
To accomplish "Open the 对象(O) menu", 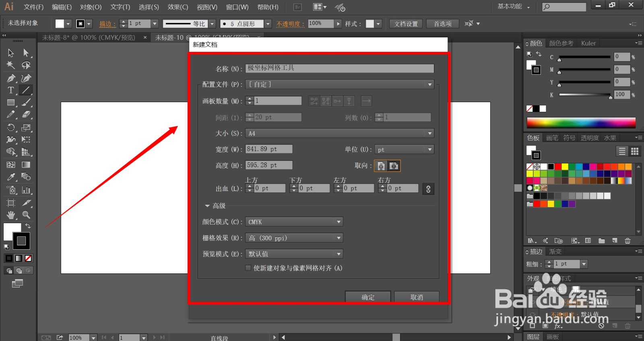I will click(91, 7).
